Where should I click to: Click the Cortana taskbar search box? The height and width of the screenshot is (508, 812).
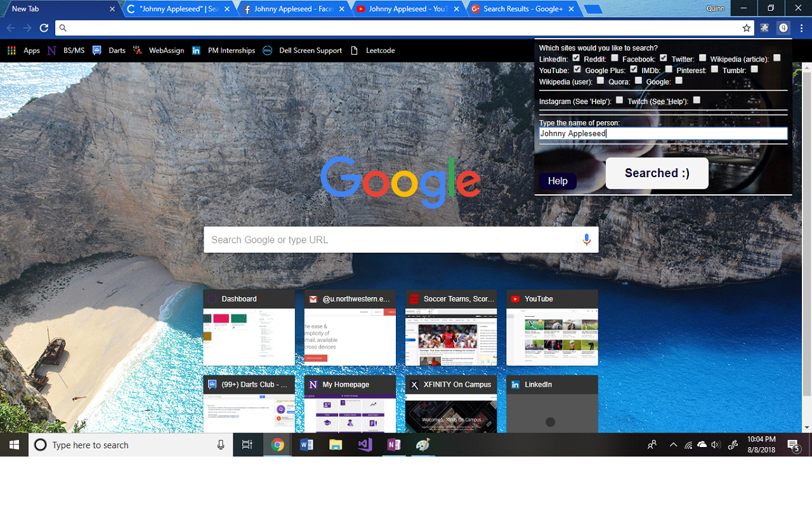131,445
